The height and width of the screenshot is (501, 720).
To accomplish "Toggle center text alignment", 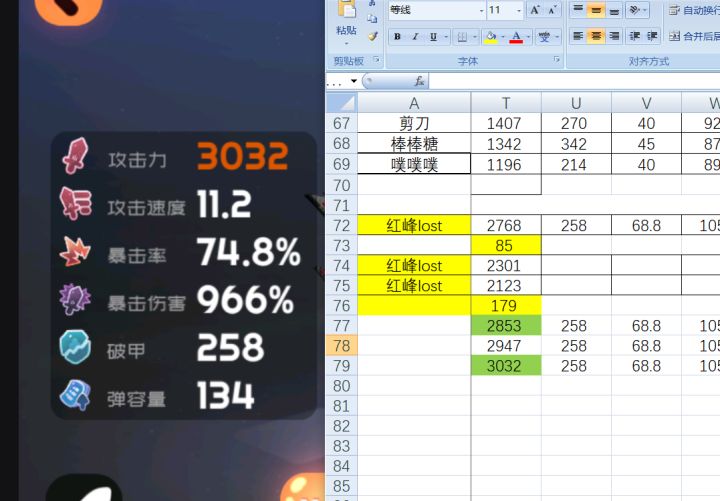I will tap(596, 36).
